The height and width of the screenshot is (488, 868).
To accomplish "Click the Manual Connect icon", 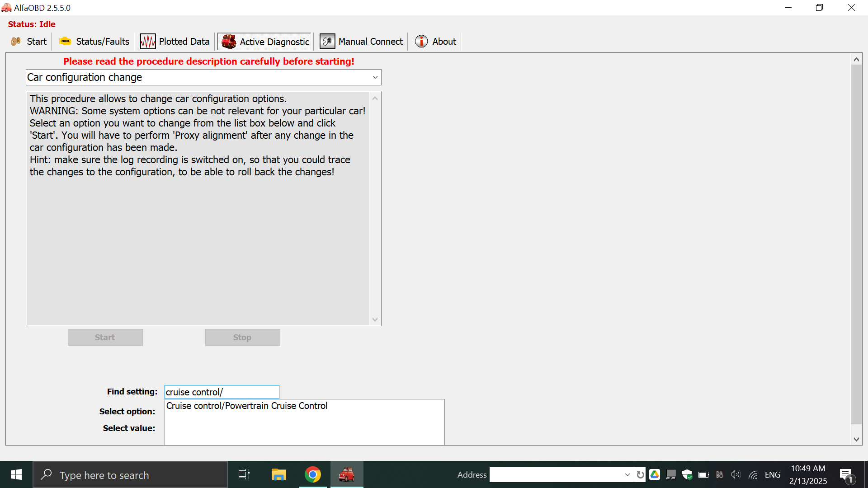I will point(327,42).
